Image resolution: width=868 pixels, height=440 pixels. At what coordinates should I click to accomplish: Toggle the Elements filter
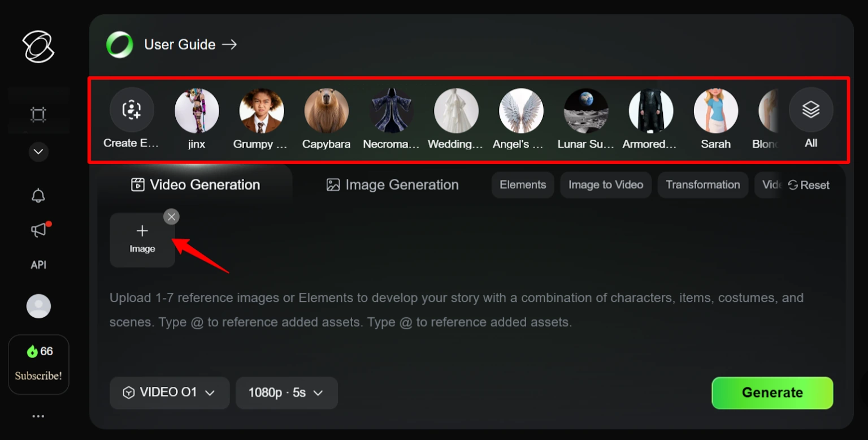pos(522,185)
